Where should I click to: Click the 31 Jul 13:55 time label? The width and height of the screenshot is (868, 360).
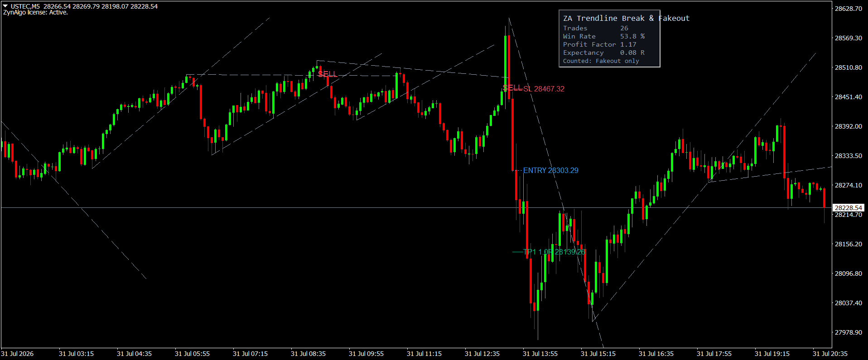click(x=540, y=354)
